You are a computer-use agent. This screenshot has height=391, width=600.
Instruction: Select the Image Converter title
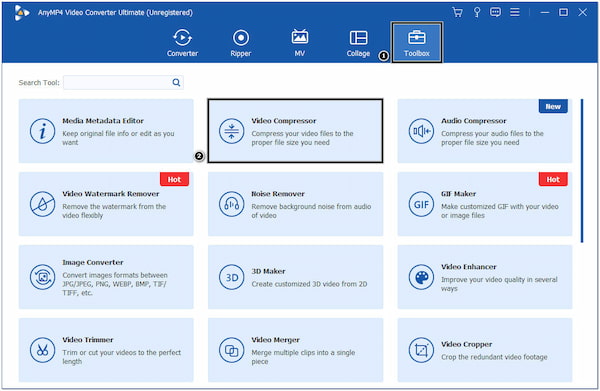93,262
